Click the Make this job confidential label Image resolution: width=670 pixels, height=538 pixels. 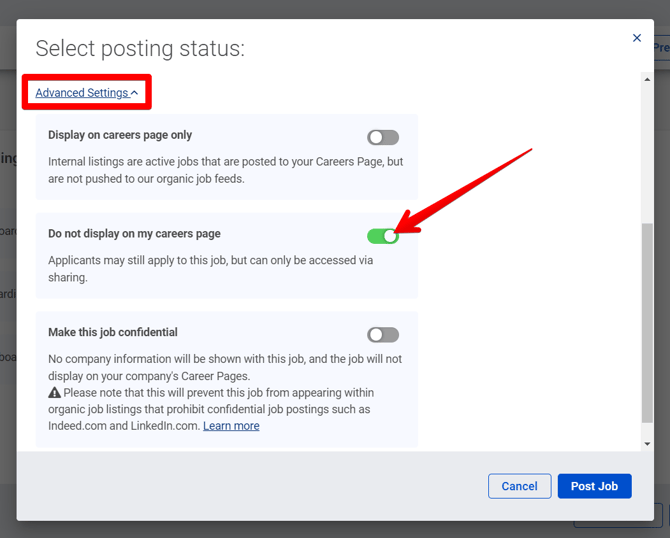point(112,333)
